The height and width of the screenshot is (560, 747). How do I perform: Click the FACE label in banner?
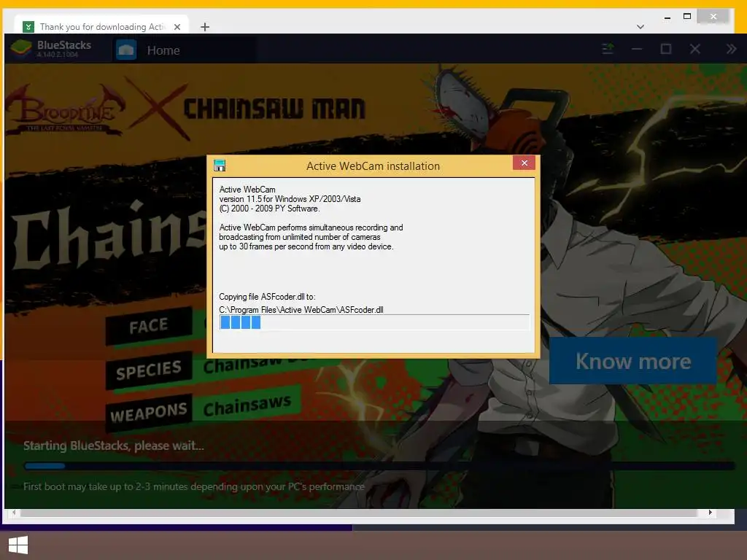coord(149,326)
